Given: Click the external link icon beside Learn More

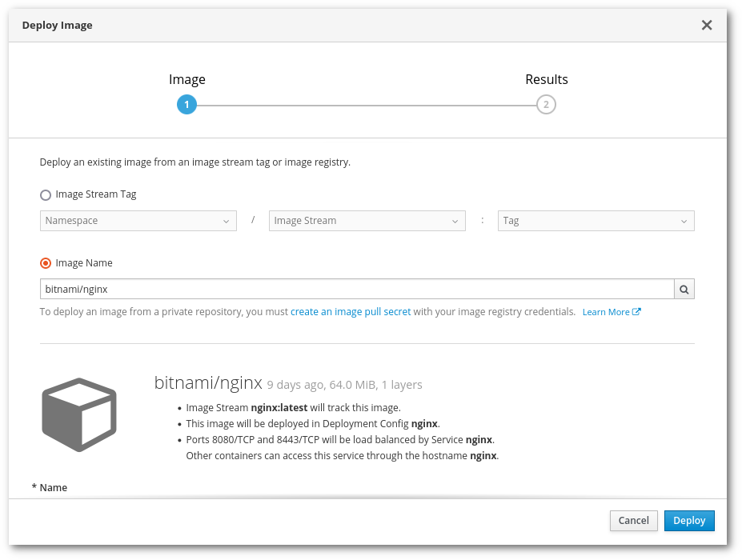Looking at the screenshot, I should coord(636,312).
